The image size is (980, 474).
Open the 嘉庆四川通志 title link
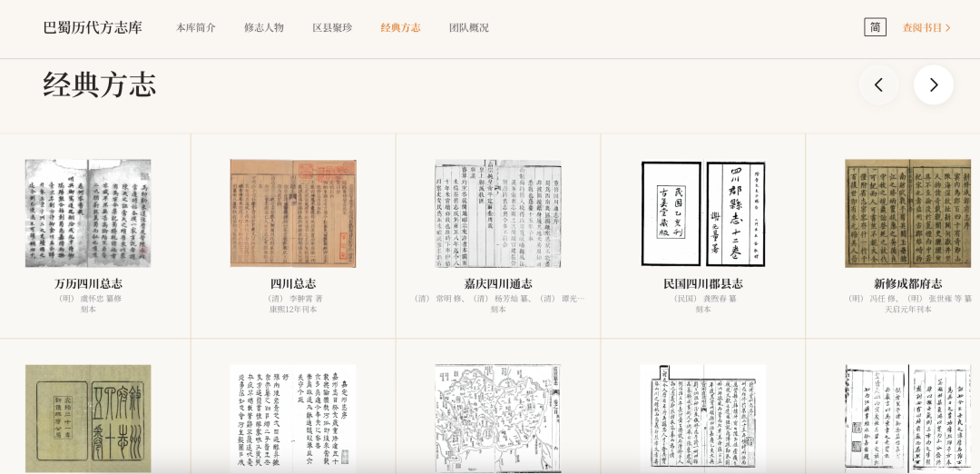[x=498, y=284]
